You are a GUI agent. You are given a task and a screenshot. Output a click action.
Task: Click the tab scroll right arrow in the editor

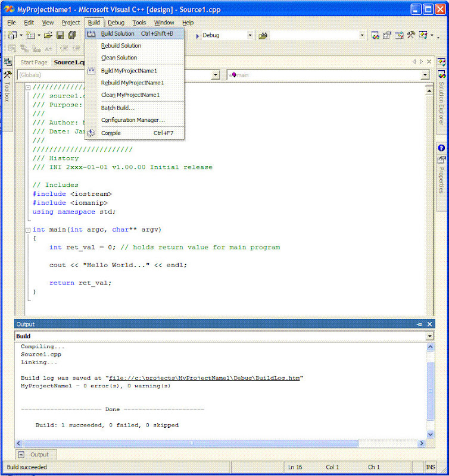pos(422,62)
